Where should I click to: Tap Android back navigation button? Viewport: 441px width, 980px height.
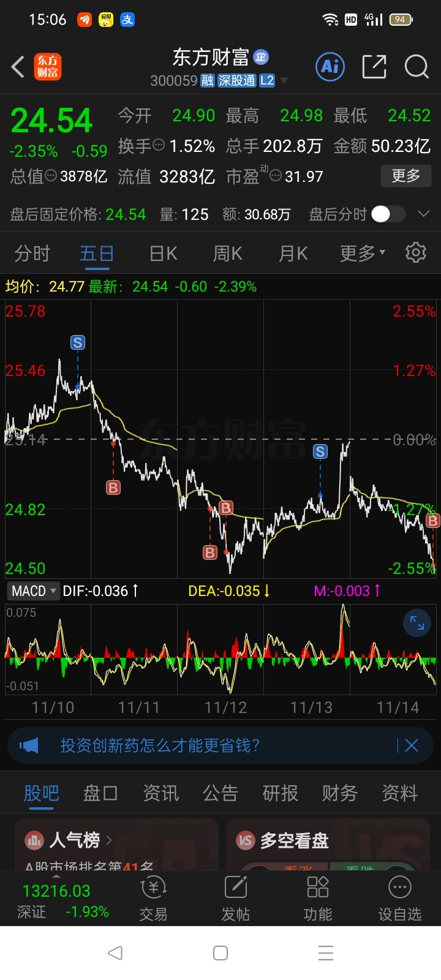click(115, 952)
